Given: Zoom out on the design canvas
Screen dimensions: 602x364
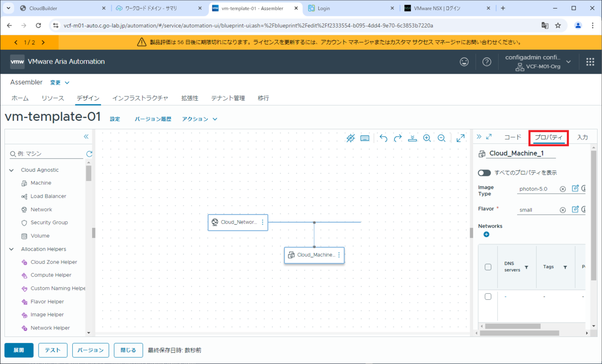Looking at the screenshot, I should (x=441, y=138).
